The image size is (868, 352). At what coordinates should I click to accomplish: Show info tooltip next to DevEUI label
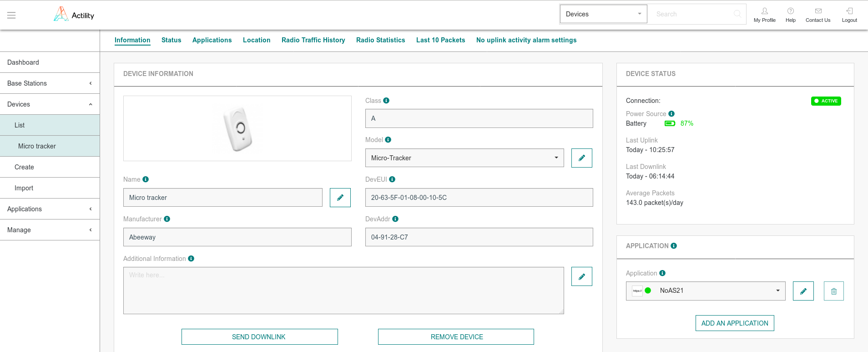[x=392, y=179]
